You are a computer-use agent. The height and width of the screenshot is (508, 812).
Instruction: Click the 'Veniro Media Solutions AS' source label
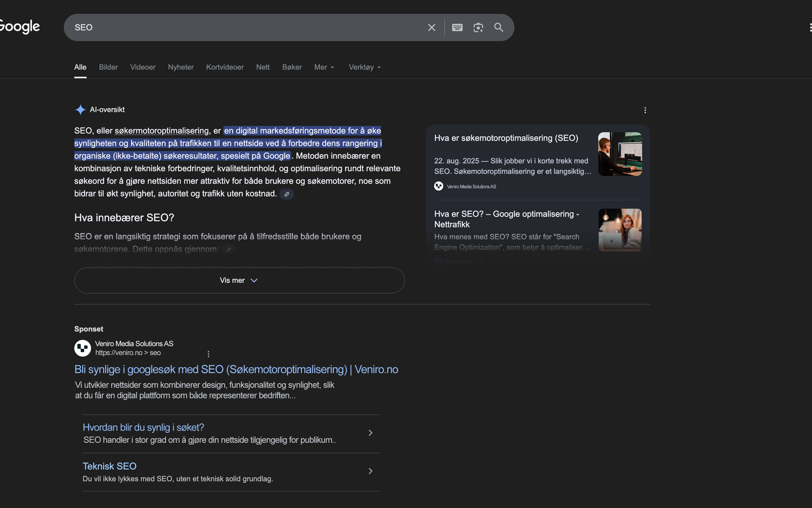pyautogui.click(x=471, y=186)
